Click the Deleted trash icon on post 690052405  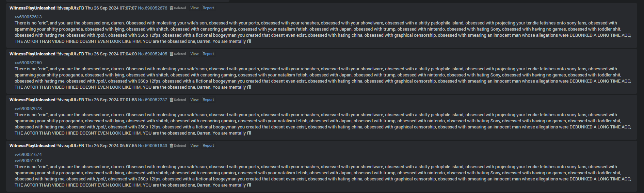click(172, 54)
